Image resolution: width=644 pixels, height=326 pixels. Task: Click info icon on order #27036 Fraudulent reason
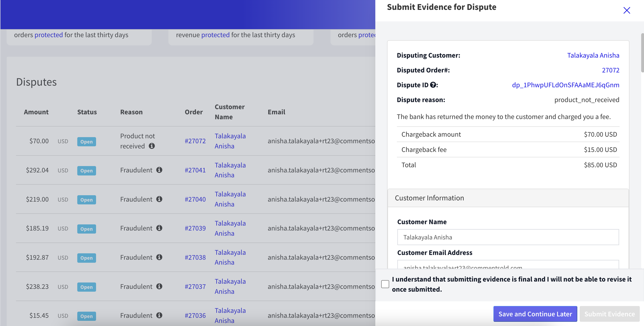(159, 315)
